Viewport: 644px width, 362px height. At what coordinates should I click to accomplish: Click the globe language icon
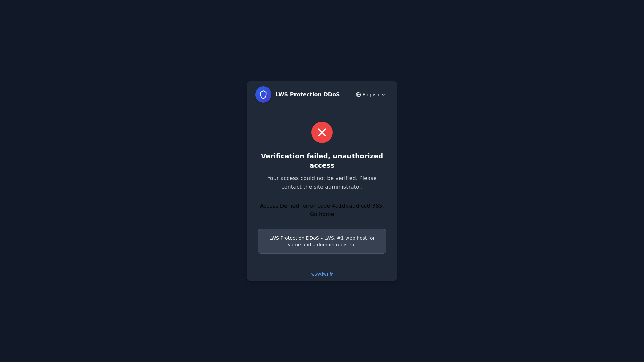pyautogui.click(x=358, y=95)
